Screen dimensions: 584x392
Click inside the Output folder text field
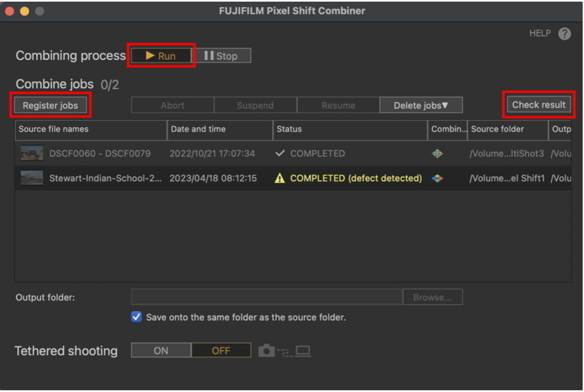point(265,297)
